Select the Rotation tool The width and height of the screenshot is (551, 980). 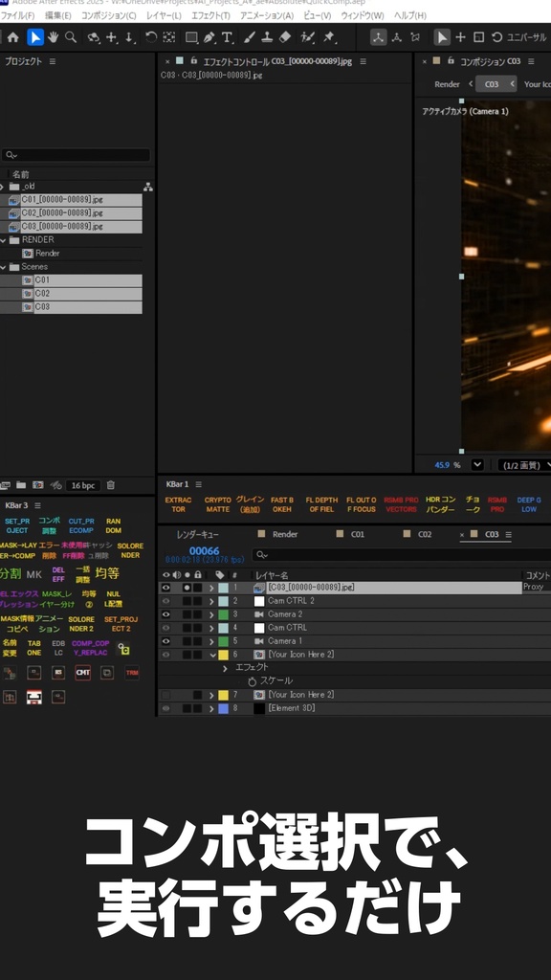[150, 37]
